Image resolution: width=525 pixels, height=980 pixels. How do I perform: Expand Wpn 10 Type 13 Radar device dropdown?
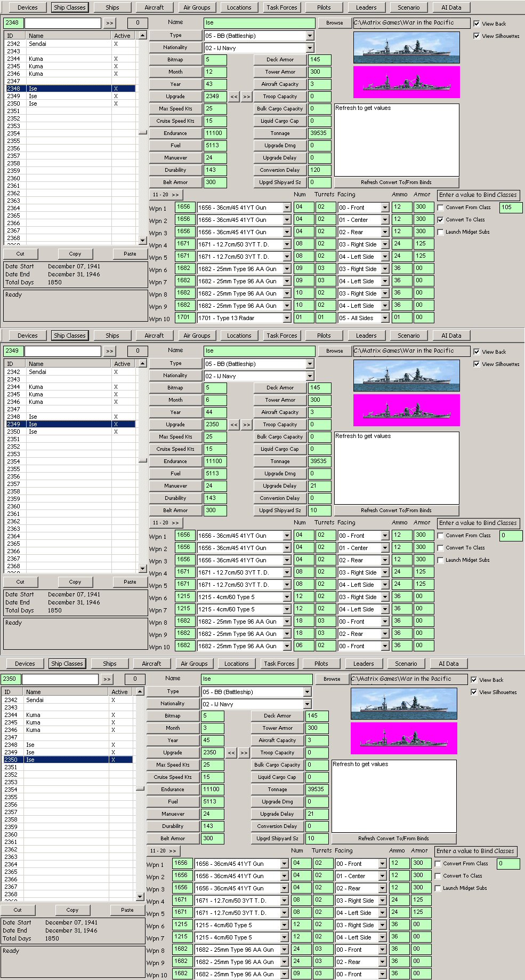coord(287,318)
